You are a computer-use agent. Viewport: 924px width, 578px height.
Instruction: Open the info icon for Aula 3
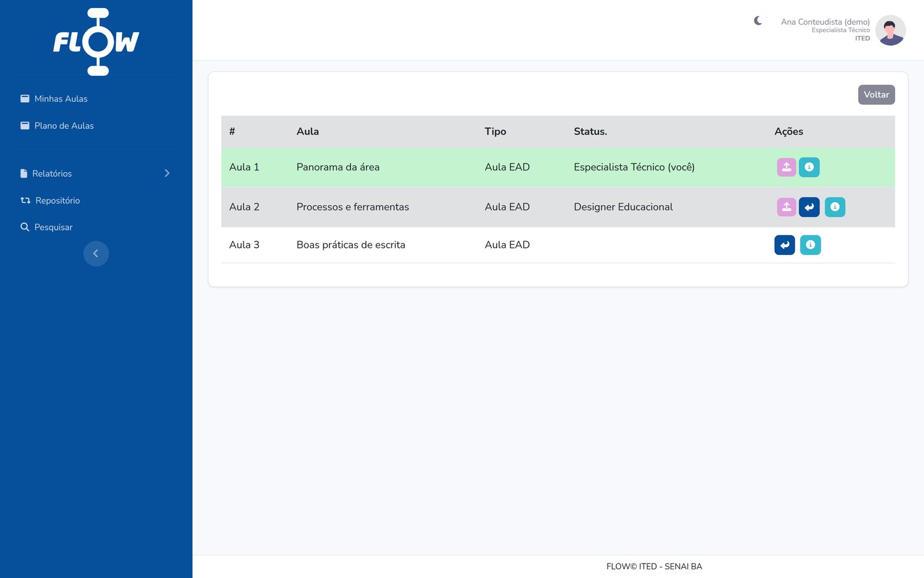(810, 245)
